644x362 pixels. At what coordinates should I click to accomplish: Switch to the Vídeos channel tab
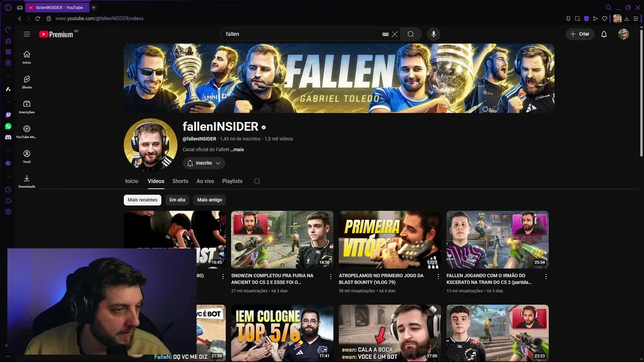click(x=156, y=181)
